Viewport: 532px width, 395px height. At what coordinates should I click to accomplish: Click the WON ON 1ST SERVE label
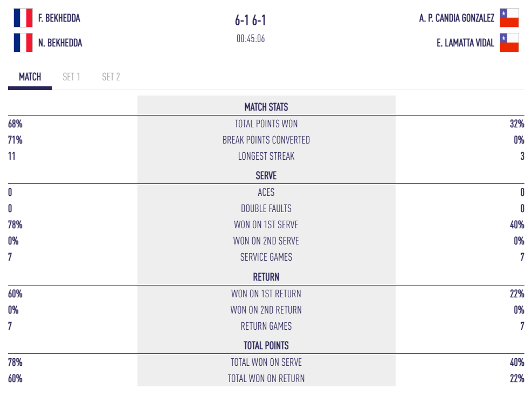click(266, 224)
